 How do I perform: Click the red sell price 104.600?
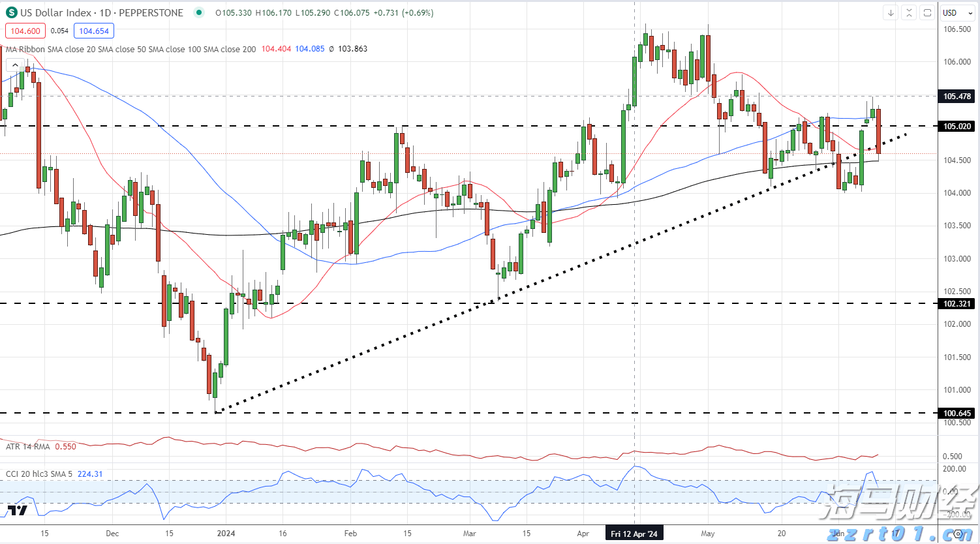25,31
